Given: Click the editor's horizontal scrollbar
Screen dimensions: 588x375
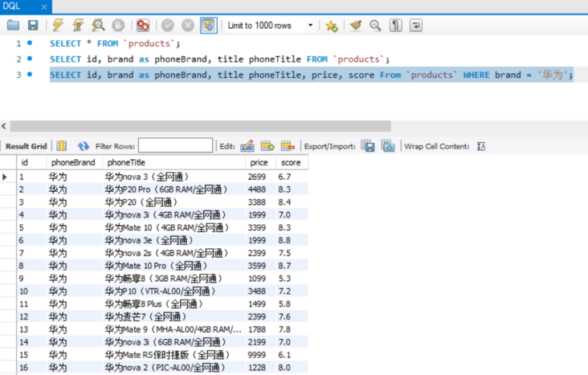Looking at the screenshot, I should pyautogui.click(x=201, y=126).
